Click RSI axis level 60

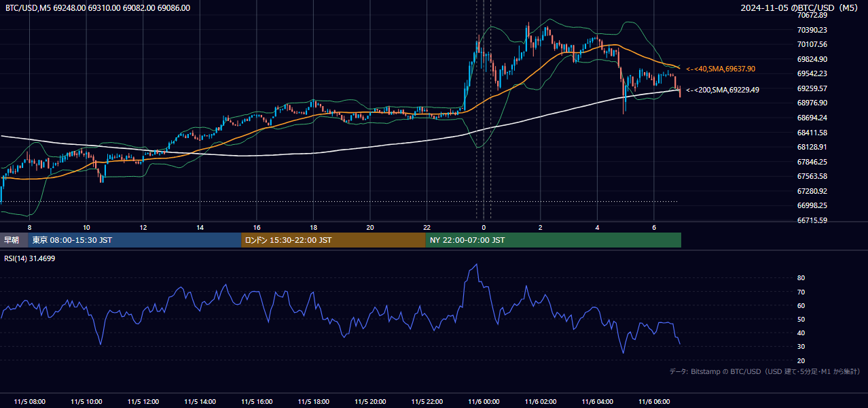[x=801, y=305]
